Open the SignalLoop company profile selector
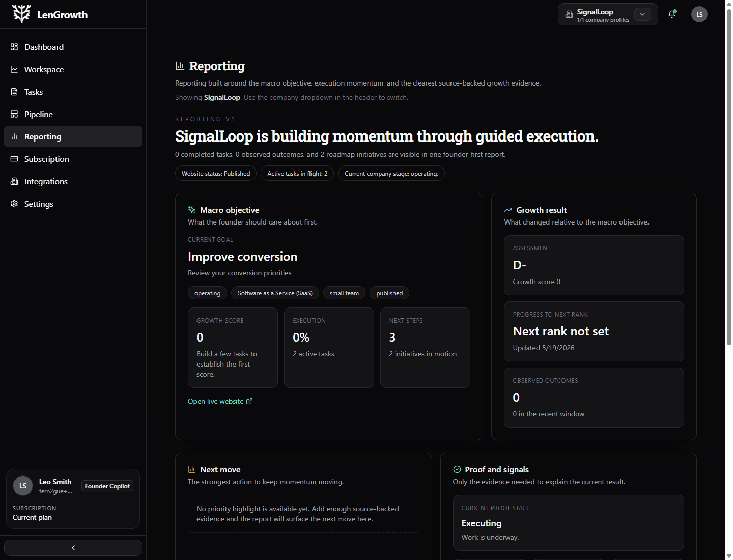Screen dimensions: 733x560 click(x=608, y=14)
